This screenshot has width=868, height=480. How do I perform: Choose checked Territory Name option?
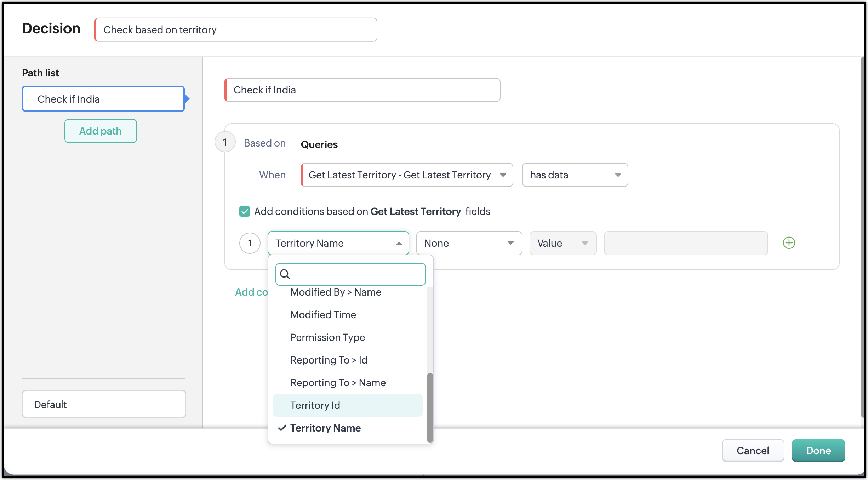pos(325,428)
